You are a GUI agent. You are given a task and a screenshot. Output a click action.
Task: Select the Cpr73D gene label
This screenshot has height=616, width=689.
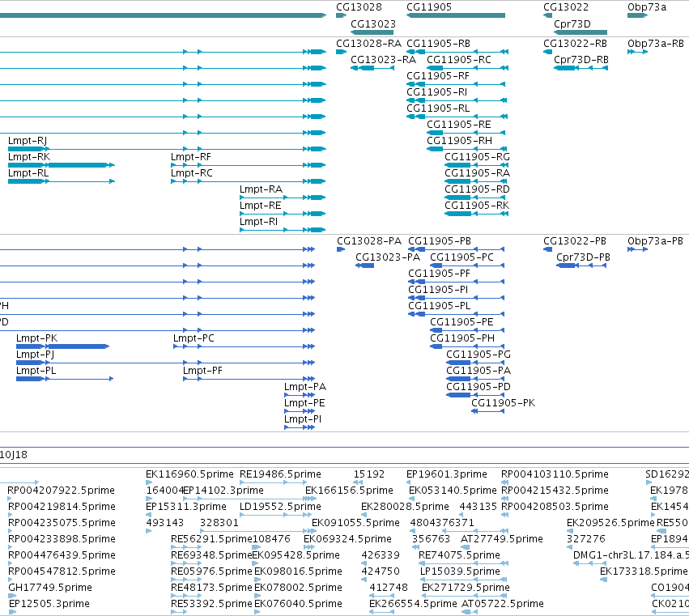click(572, 23)
